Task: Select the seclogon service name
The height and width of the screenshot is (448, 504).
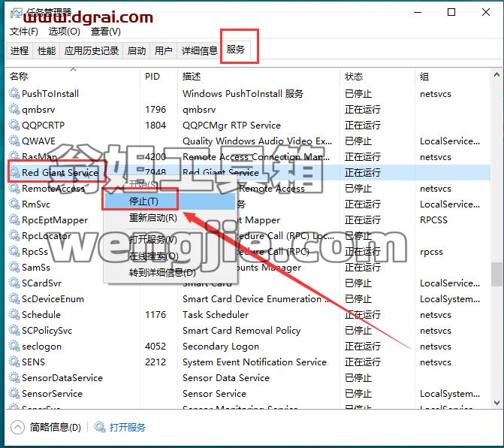Action: coord(42,347)
